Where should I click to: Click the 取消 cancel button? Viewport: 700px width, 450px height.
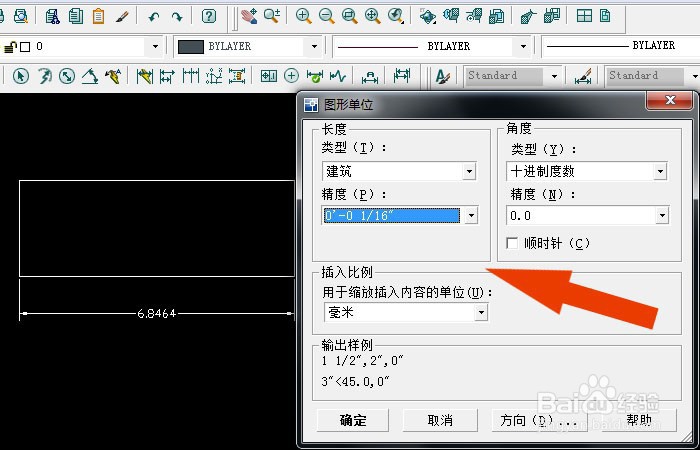point(440,421)
